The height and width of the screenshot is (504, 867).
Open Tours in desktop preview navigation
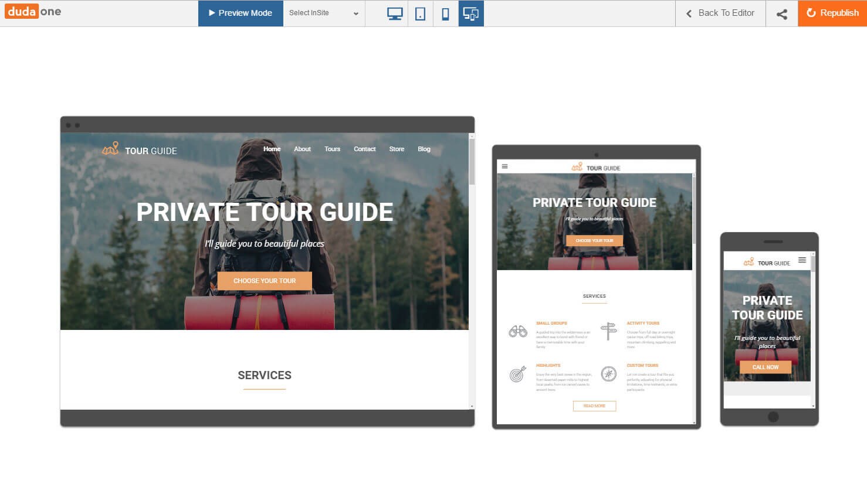pos(332,149)
